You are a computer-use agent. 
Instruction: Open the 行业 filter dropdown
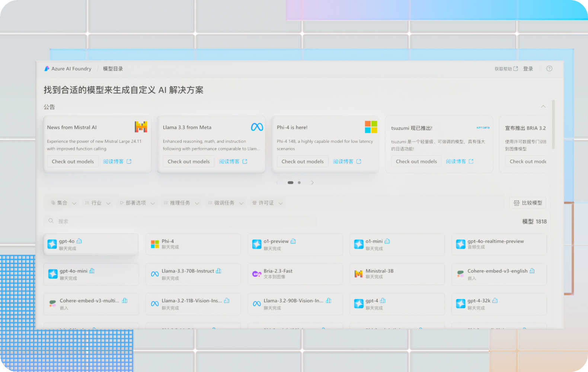(98, 203)
